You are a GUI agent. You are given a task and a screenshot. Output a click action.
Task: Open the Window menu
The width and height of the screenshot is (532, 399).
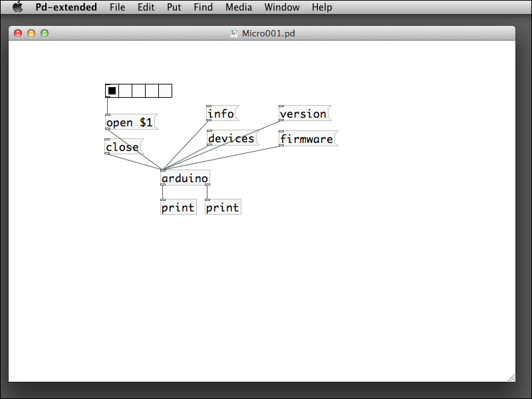[281, 7]
